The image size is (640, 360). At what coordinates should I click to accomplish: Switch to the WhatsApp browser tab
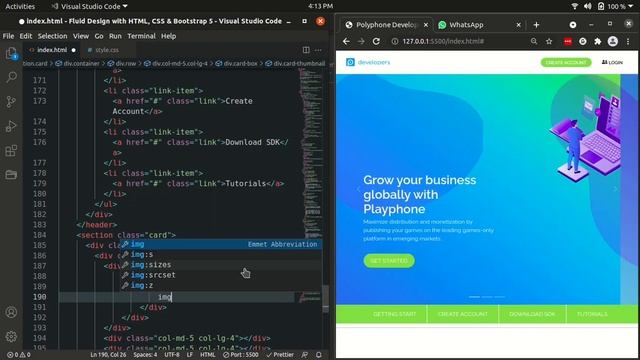click(x=466, y=25)
